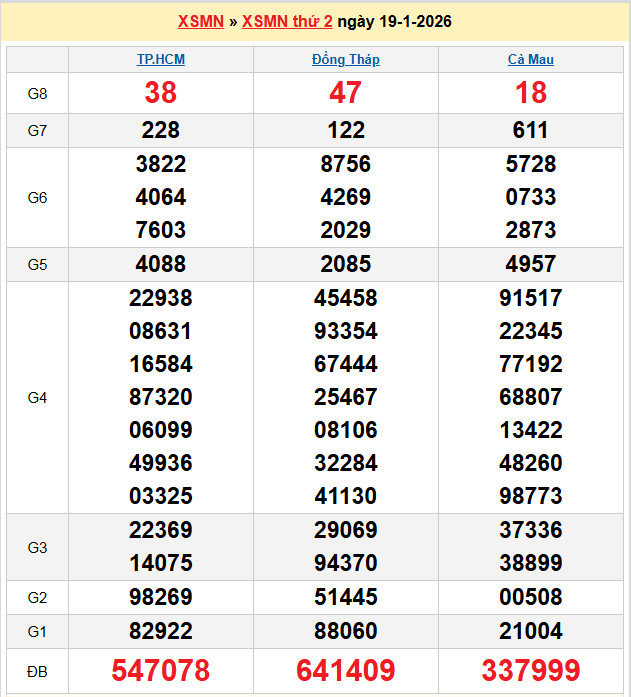Select red G8 number 18
This screenshot has height=697, width=631.
click(x=530, y=93)
